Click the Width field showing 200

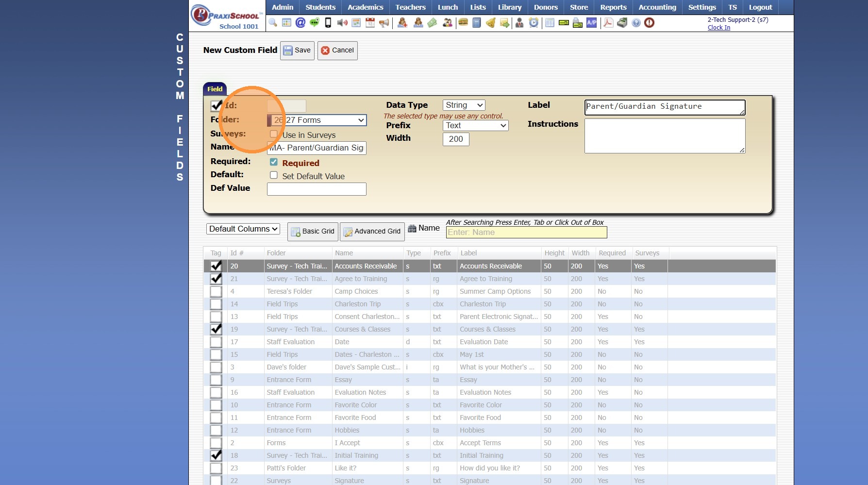coord(456,139)
